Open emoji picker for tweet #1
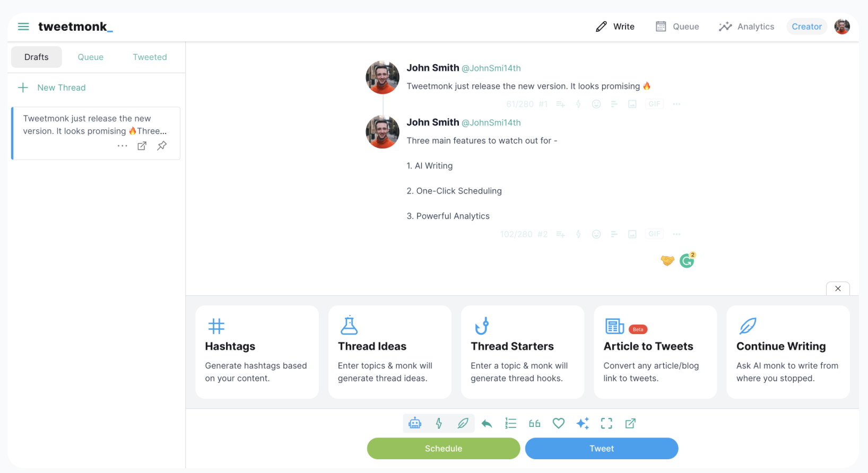 (596, 104)
